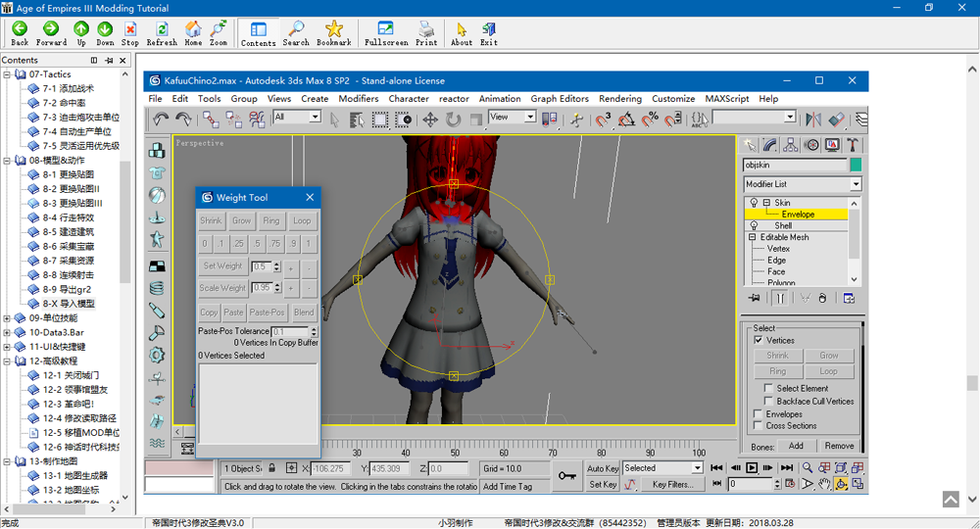This screenshot has height=529, width=980.
Task: Toggle the Skin modifier lightbulb
Action: point(754,203)
